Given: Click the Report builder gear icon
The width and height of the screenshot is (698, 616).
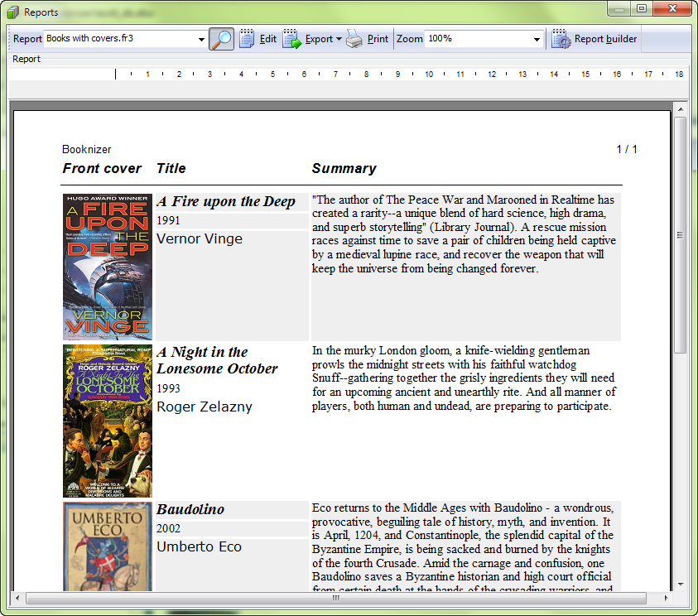Looking at the screenshot, I should pyautogui.click(x=561, y=39).
